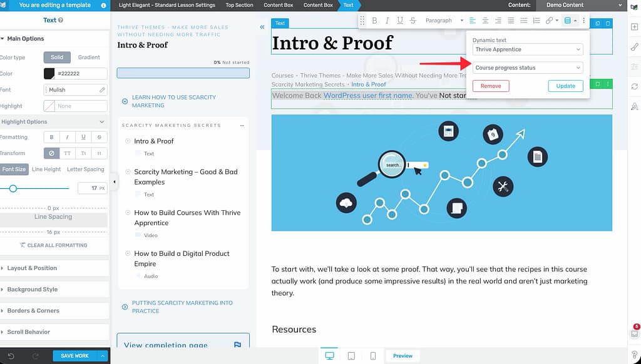Toggle uppercase TT transform option
Viewport: 641px width, 364px height.
68,153
